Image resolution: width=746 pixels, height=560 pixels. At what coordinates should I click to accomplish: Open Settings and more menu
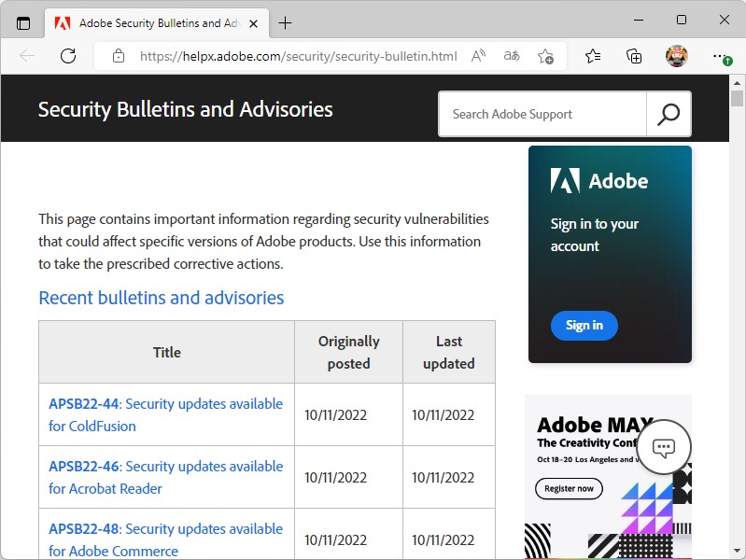click(719, 56)
